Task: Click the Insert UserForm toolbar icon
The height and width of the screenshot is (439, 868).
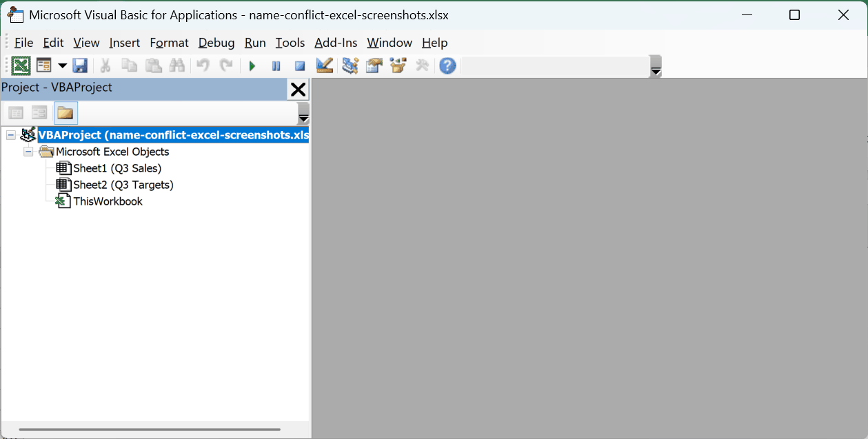Action: (x=44, y=65)
